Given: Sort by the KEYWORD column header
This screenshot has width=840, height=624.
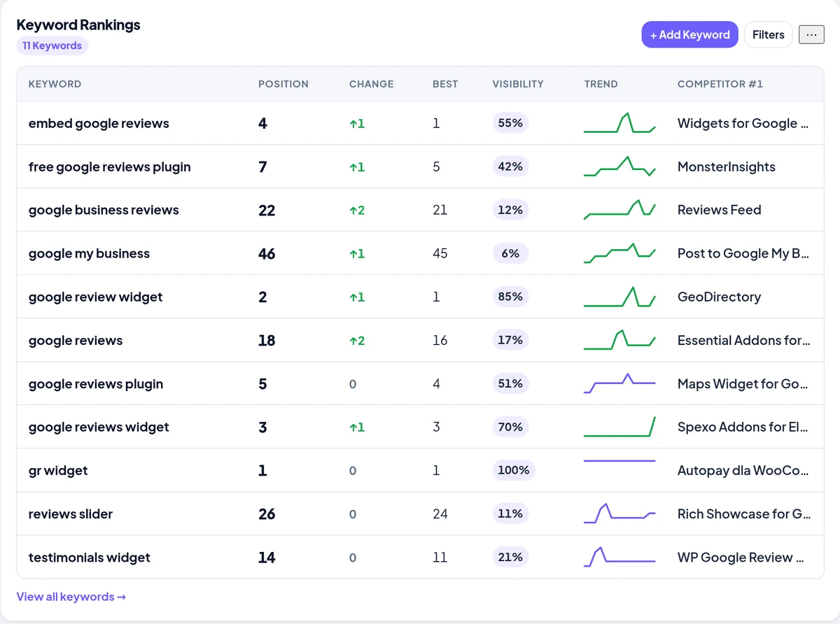Looking at the screenshot, I should (x=55, y=84).
